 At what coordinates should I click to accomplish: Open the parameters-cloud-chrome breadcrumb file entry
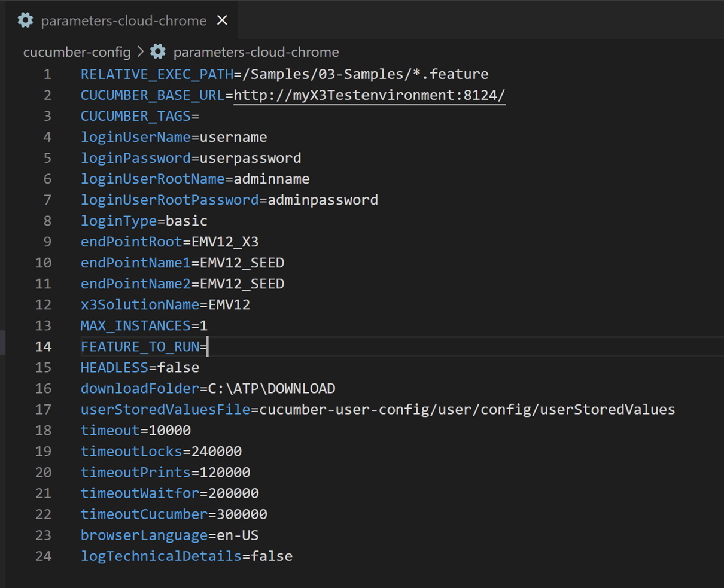tap(255, 52)
